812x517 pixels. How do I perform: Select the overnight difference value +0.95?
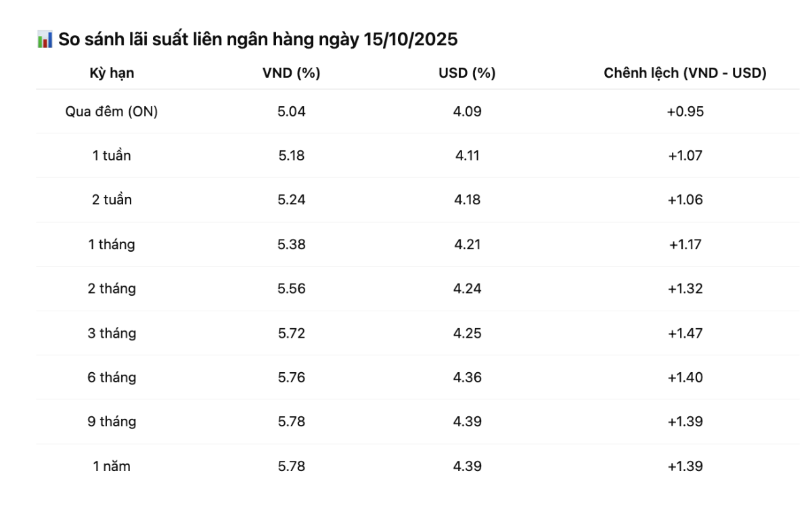click(685, 112)
